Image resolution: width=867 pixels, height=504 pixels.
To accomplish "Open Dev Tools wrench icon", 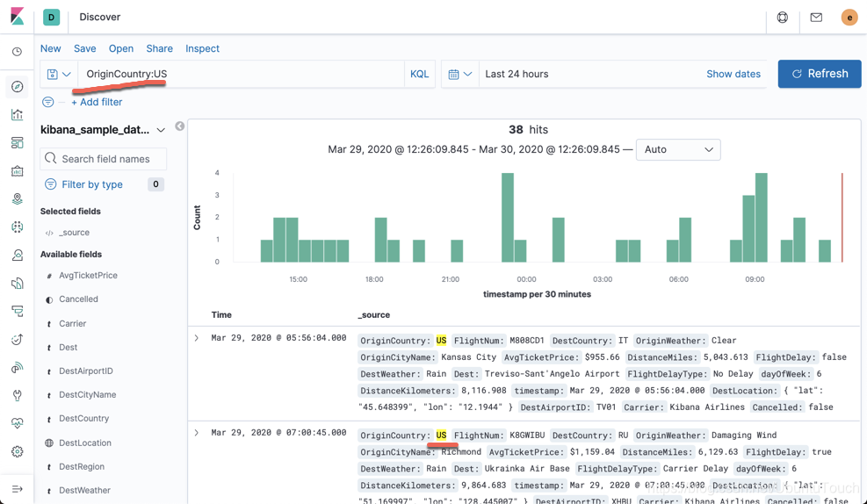I will tap(18, 395).
